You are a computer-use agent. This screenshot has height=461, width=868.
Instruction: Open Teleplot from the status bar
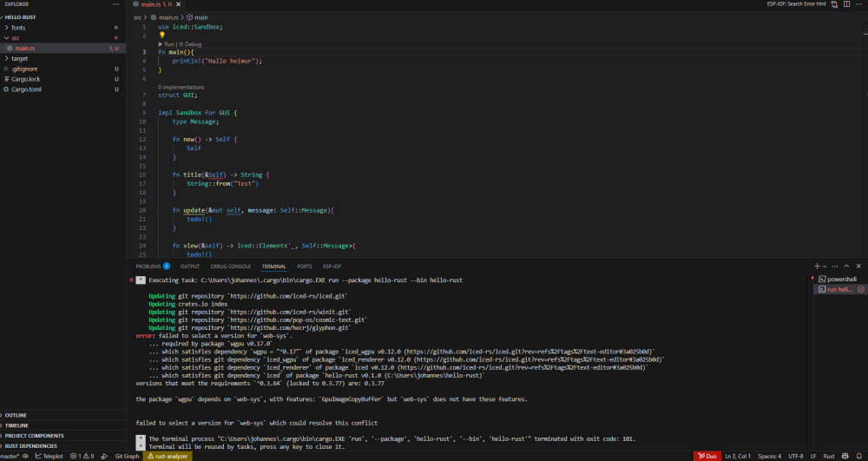pos(49,456)
